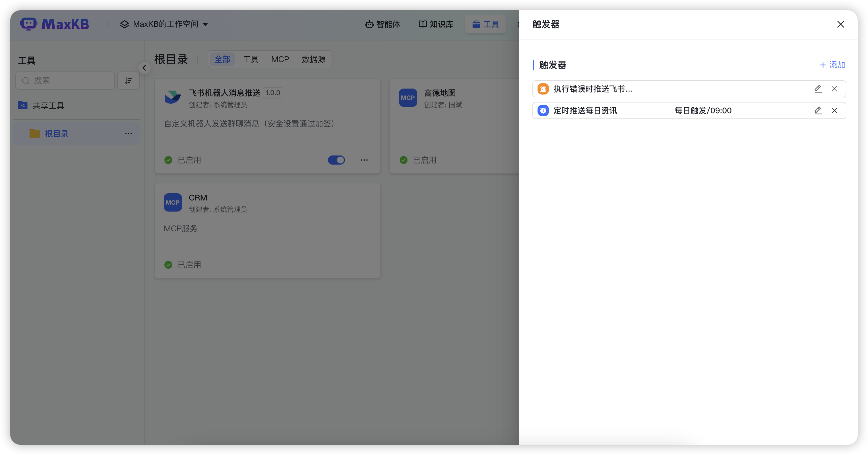Edit the 执行错误时推送飞书 trigger
The width and height of the screenshot is (868, 455).
818,89
